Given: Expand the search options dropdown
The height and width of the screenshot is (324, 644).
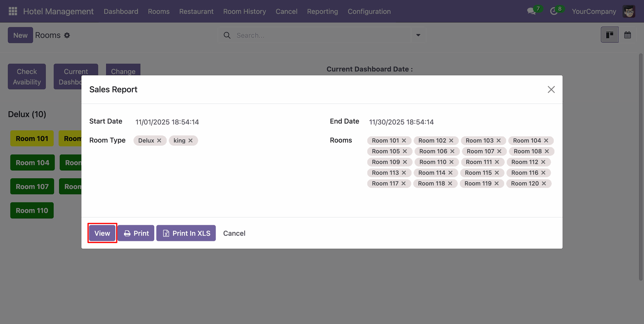Looking at the screenshot, I should coord(418,35).
